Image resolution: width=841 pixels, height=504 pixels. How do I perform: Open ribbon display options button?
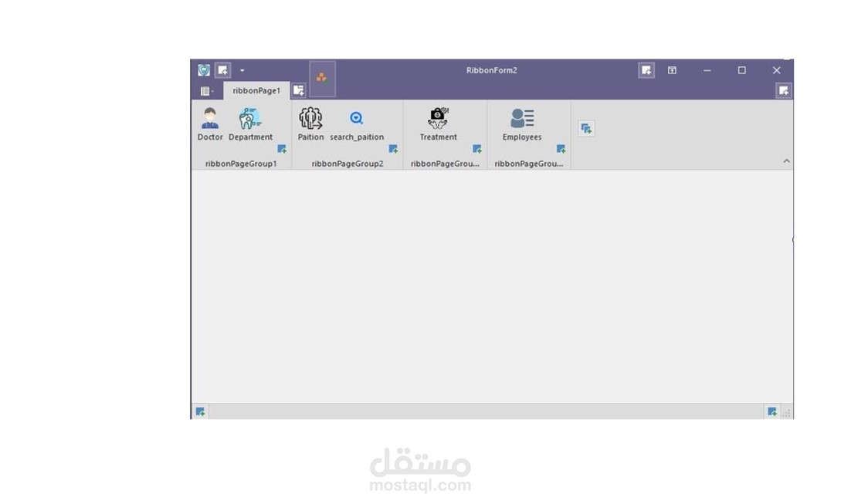pos(672,70)
